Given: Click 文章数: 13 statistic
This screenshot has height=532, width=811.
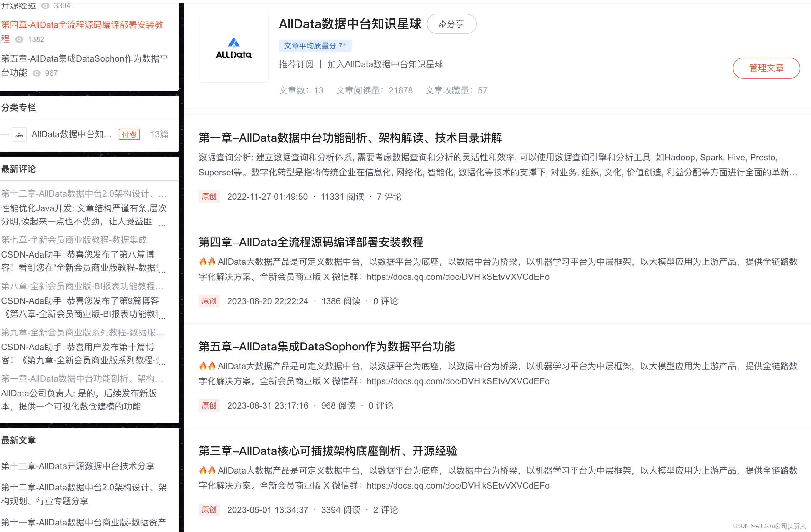Looking at the screenshot, I should pos(301,90).
